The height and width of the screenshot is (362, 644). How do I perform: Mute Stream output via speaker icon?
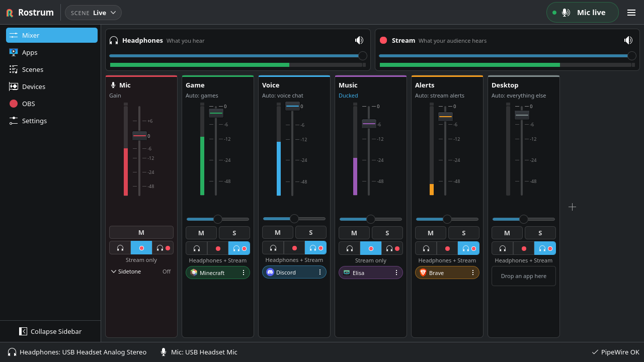(x=628, y=40)
